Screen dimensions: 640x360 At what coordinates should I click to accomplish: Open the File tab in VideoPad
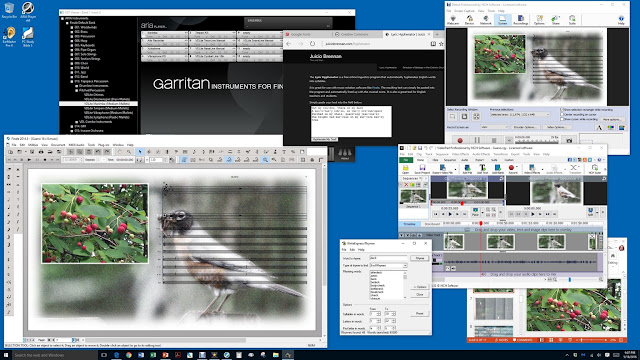[x=406, y=160]
